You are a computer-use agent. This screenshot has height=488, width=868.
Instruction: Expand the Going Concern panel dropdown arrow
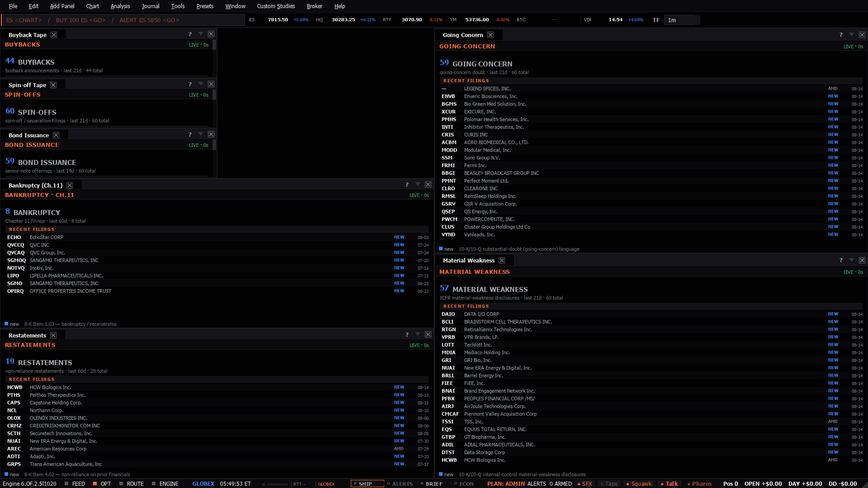[852, 34]
